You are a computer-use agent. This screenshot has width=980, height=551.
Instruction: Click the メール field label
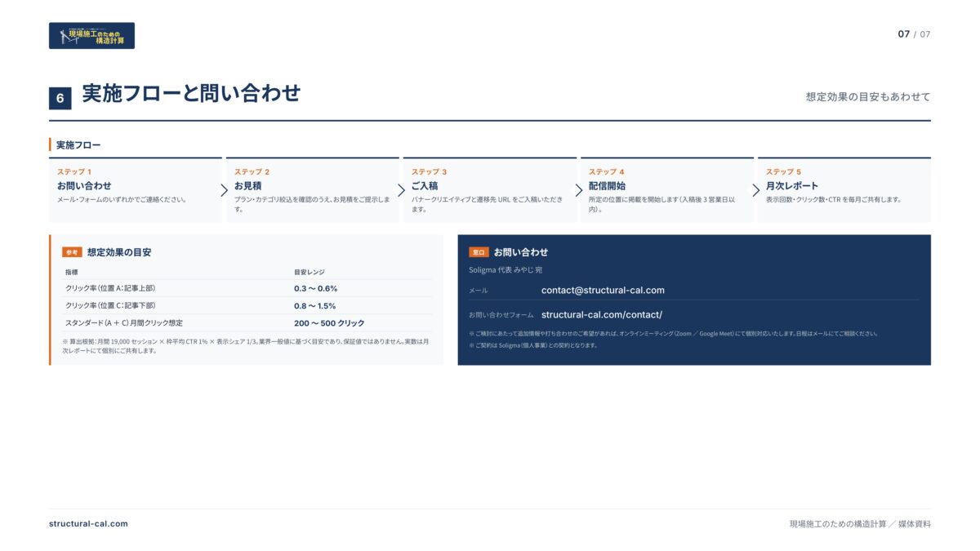pyautogui.click(x=478, y=291)
